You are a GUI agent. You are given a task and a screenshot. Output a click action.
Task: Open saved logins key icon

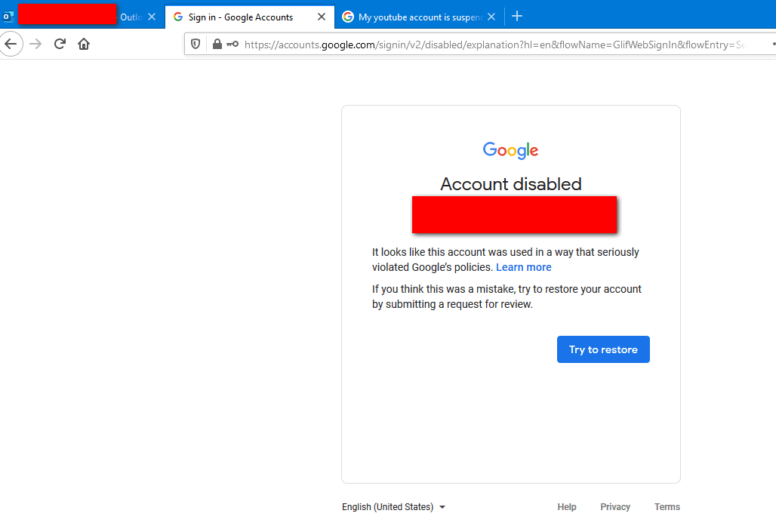pyautogui.click(x=232, y=44)
